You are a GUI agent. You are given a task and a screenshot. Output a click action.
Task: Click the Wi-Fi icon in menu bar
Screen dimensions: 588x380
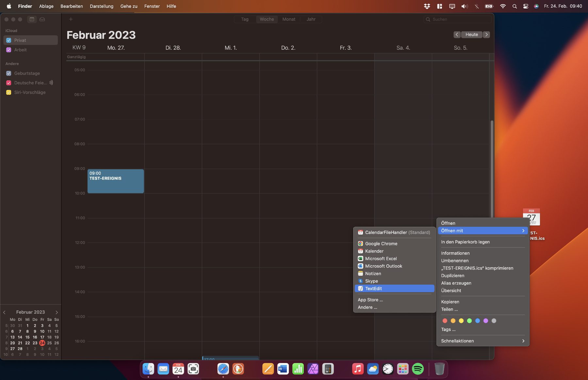point(503,6)
